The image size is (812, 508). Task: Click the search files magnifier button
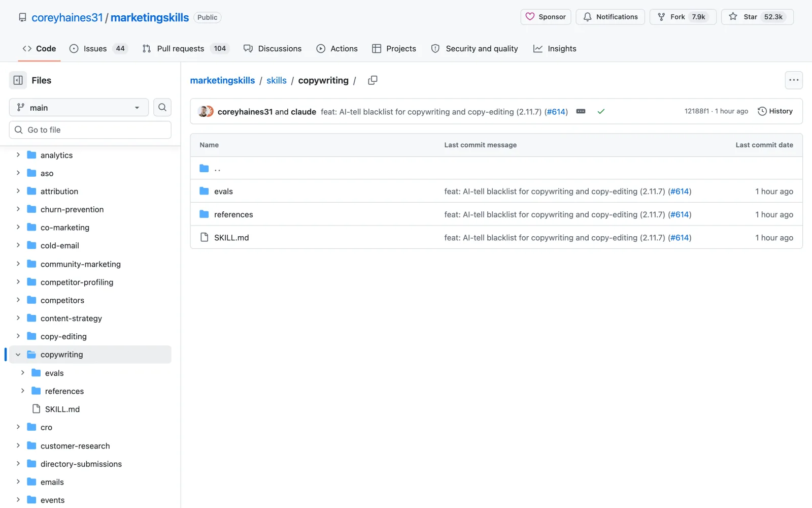[162, 107]
